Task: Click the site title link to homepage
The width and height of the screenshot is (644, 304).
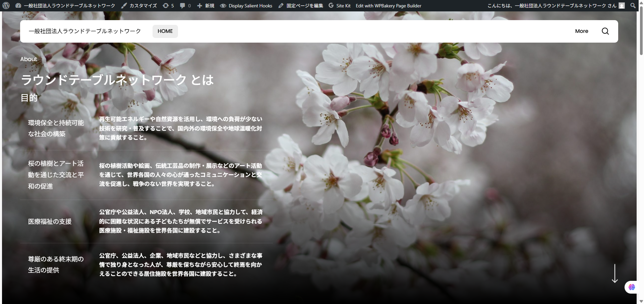Action: tap(85, 31)
